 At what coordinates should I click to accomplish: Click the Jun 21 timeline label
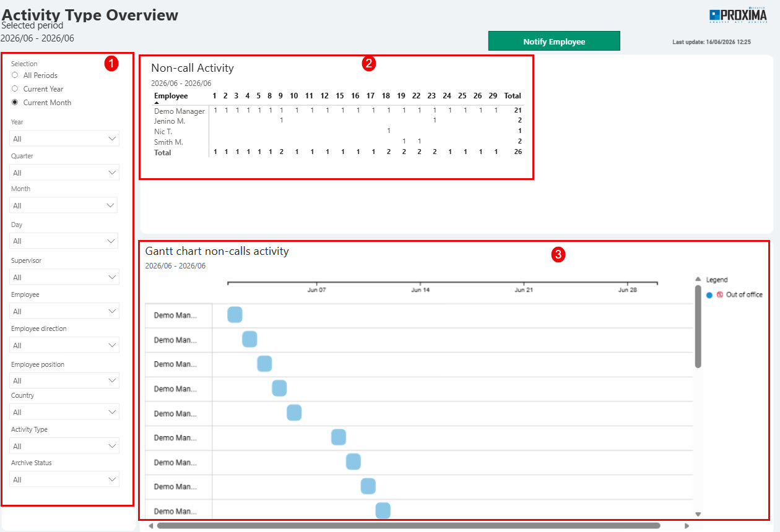coord(524,290)
